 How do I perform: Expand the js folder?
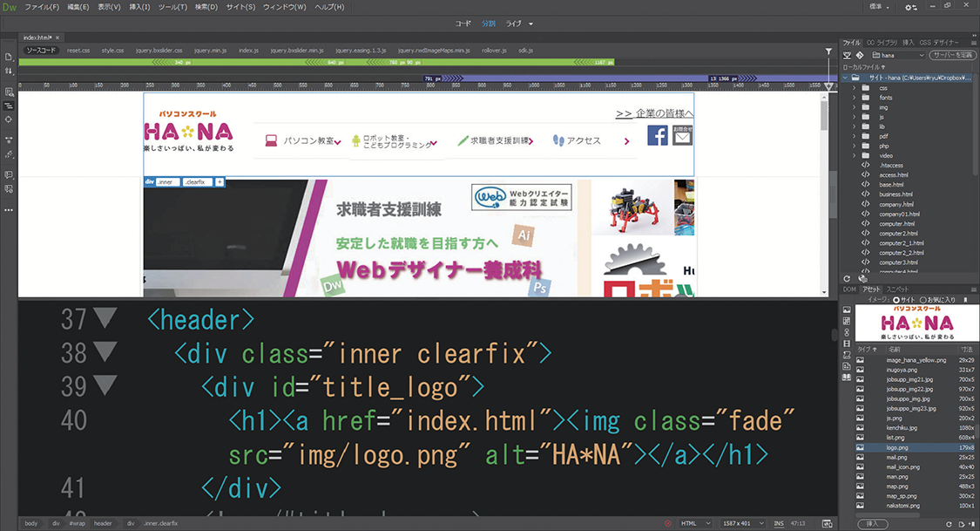855,117
